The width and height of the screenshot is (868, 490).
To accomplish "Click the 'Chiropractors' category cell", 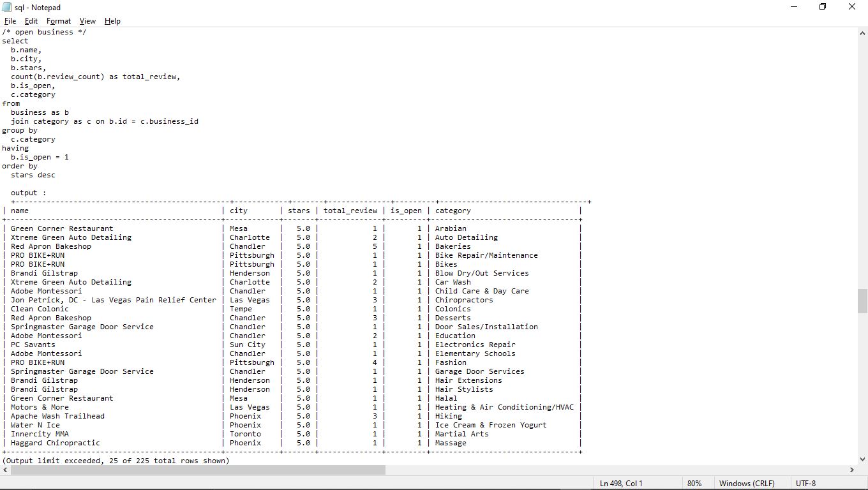I will (464, 300).
